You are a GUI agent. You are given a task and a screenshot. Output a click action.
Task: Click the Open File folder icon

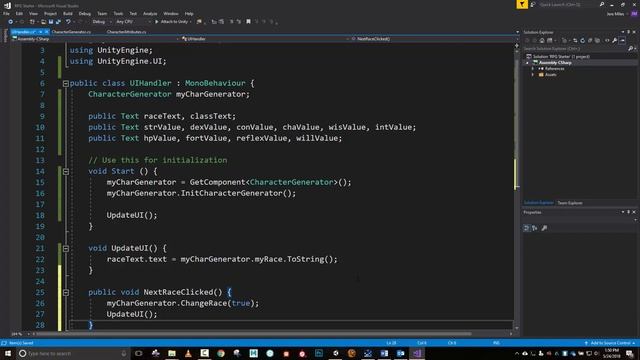(x=43, y=22)
